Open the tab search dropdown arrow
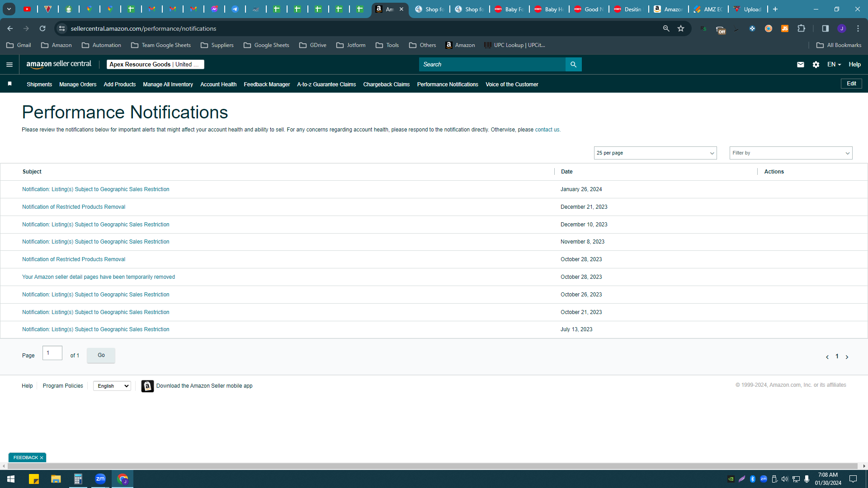Screen dimensions: 868x488 coord(9,9)
